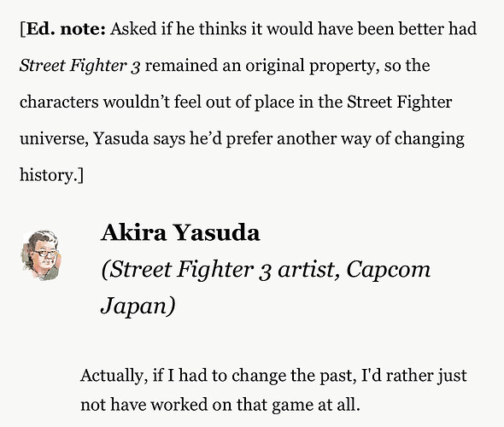Click the italic 'Street Fighter 3' title in the note
Viewport: 504px width, 427px height.
(x=79, y=66)
